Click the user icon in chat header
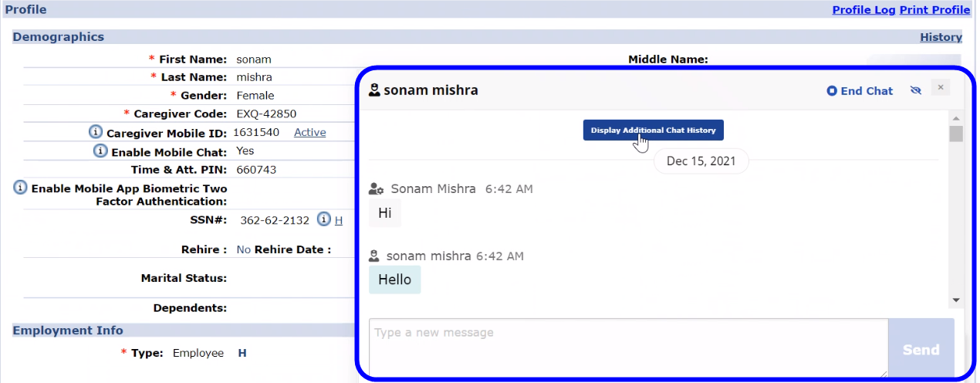980x383 pixels. coord(374,90)
